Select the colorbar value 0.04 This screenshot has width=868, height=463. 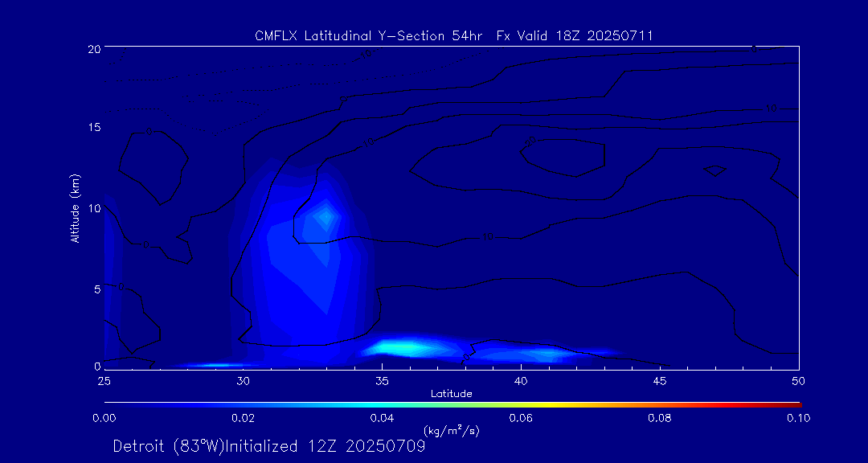[x=382, y=418]
